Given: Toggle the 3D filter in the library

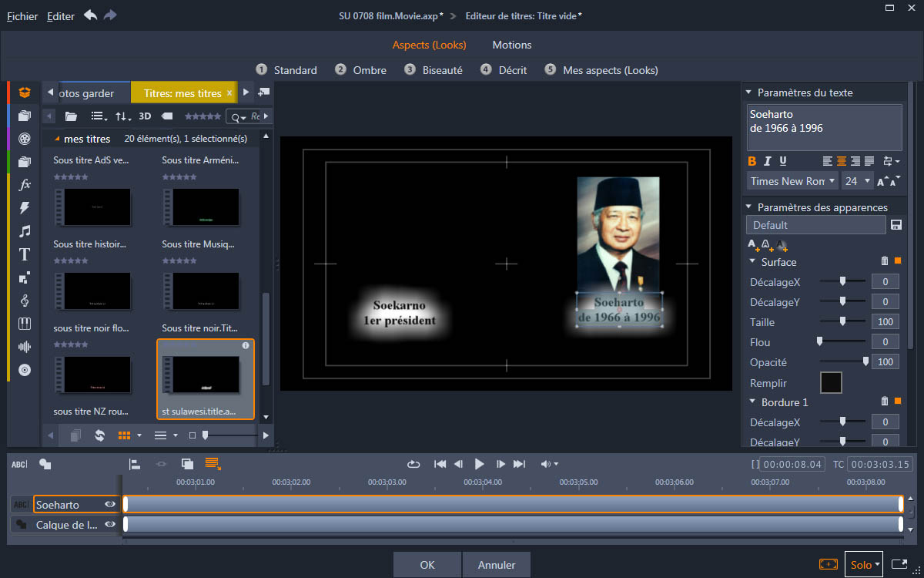Looking at the screenshot, I should pos(145,116).
